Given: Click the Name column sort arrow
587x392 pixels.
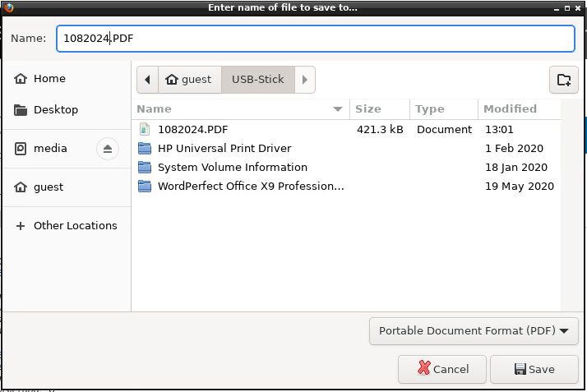Looking at the screenshot, I should pos(338,109).
